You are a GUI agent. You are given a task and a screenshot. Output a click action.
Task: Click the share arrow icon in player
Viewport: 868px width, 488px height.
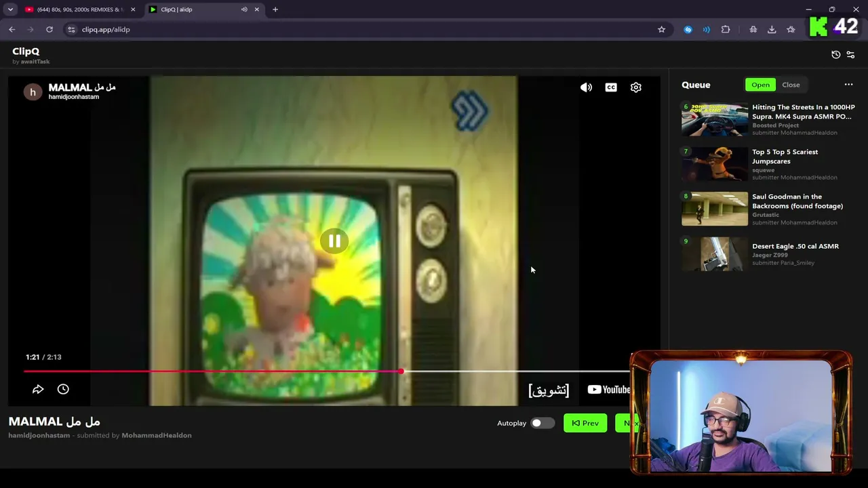pos(38,389)
